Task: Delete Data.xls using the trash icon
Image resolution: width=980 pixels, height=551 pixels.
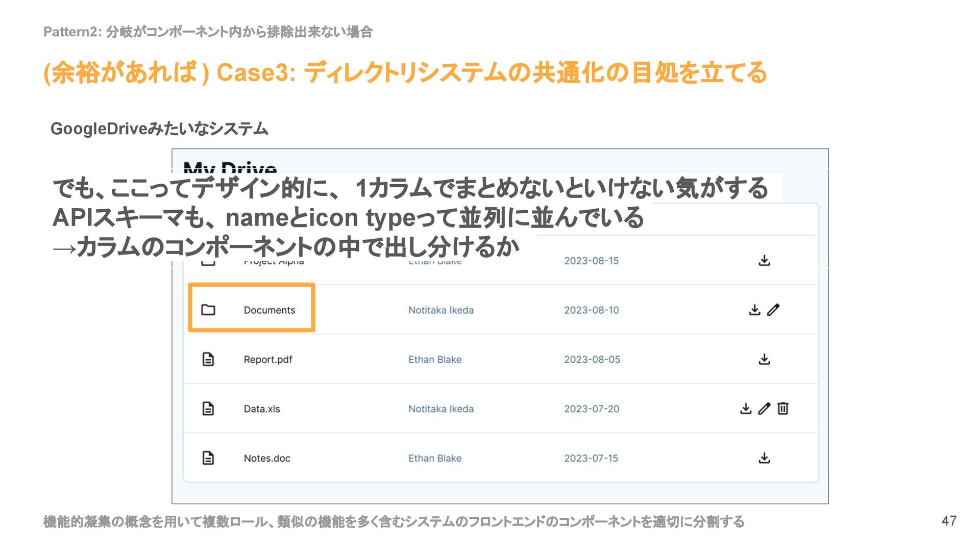Action: pyautogui.click(x=783, y=409)
